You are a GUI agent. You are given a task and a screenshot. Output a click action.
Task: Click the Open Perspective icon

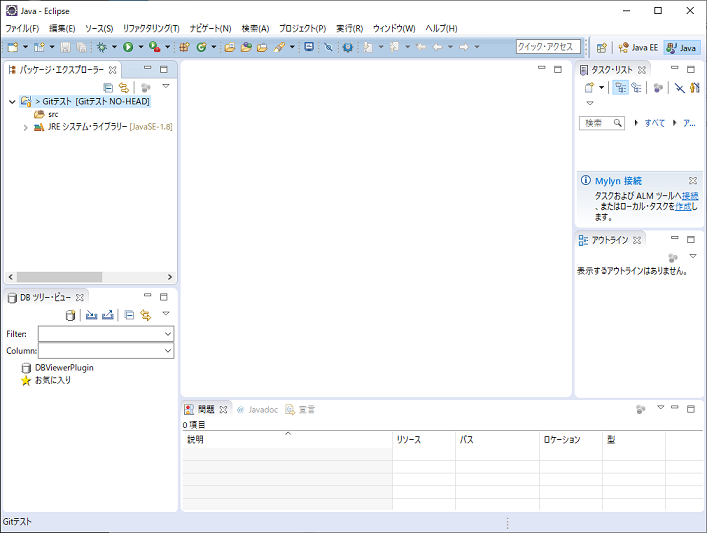tap(601, 47)
